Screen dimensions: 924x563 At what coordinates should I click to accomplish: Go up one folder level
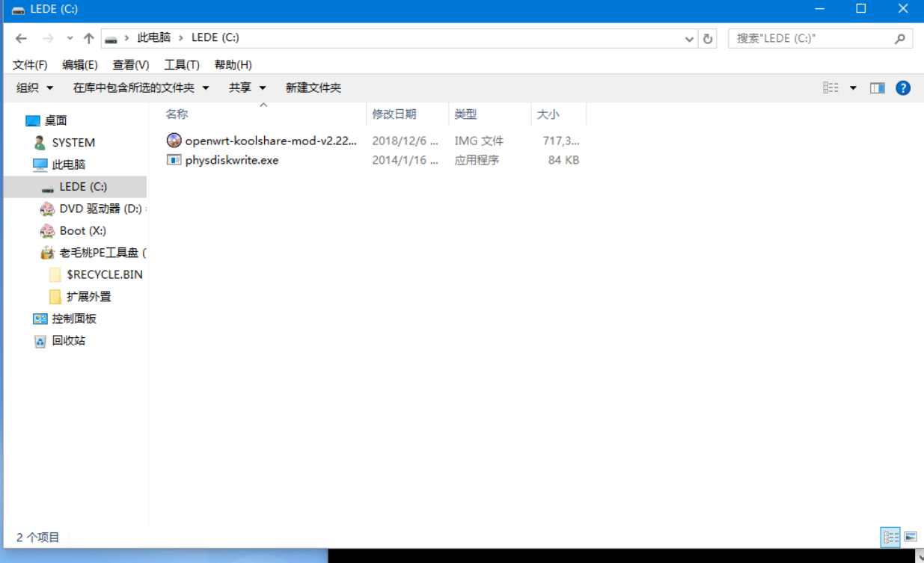(88, 38)
